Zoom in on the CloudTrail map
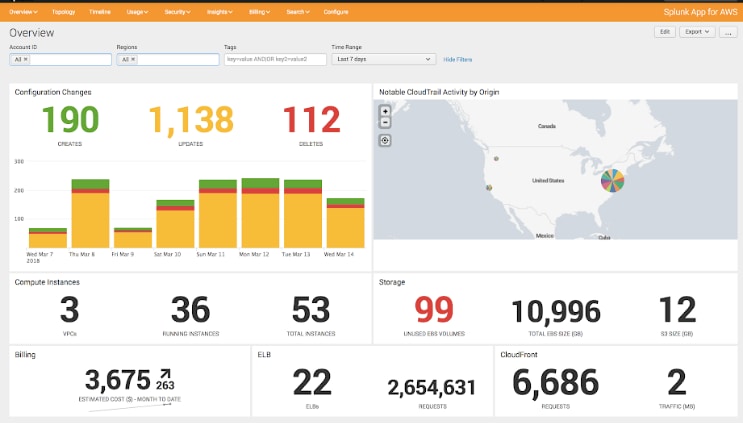Screen dimensions: 743x423 click(x=385, y=111)
